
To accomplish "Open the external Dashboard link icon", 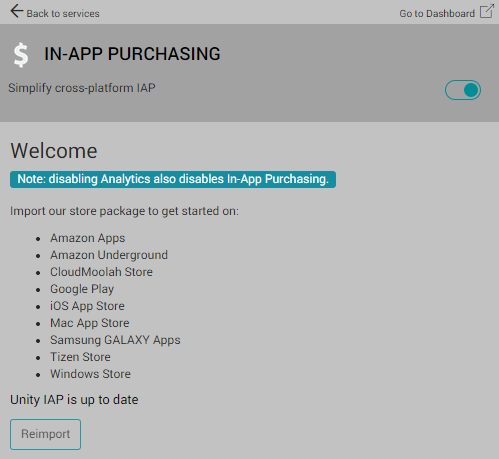I will [x=487, y=11].
